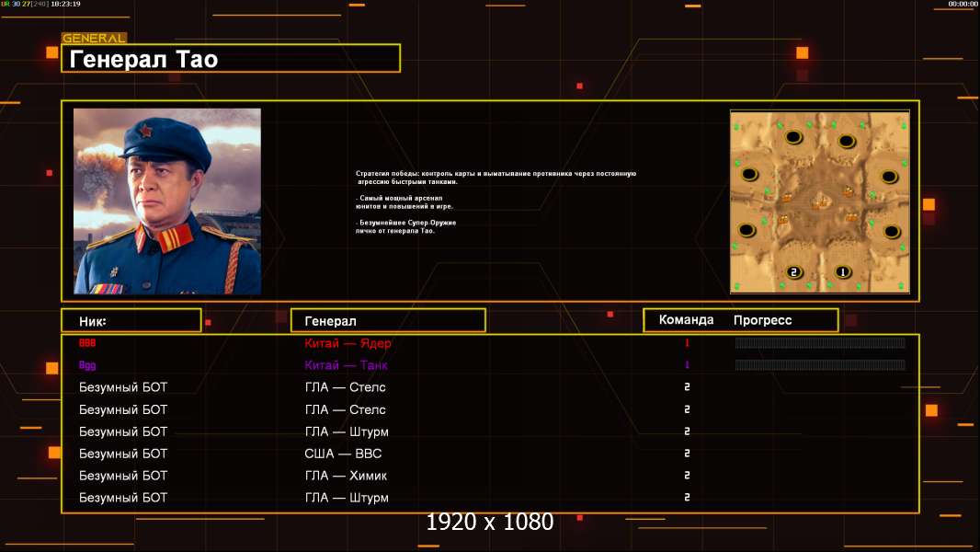Click the FPS and clock readout
This screenshot has height=552, width=980.
pos(40,4)
